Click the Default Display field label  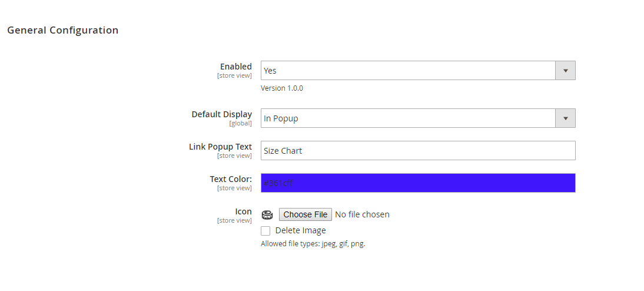coord(222,114)
